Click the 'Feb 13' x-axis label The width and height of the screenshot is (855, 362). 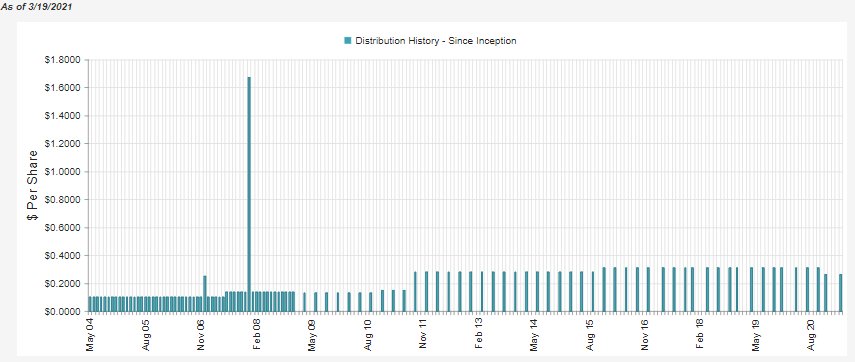[479, 334]
